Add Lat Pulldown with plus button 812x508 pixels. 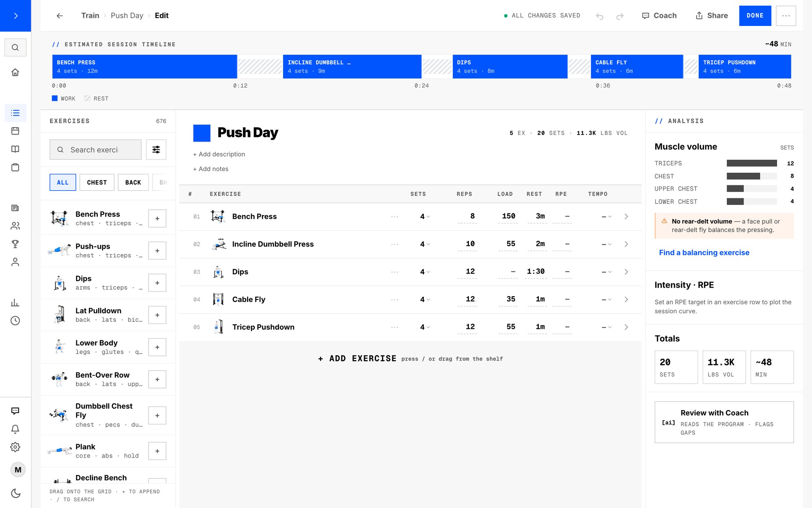point(157,315)
